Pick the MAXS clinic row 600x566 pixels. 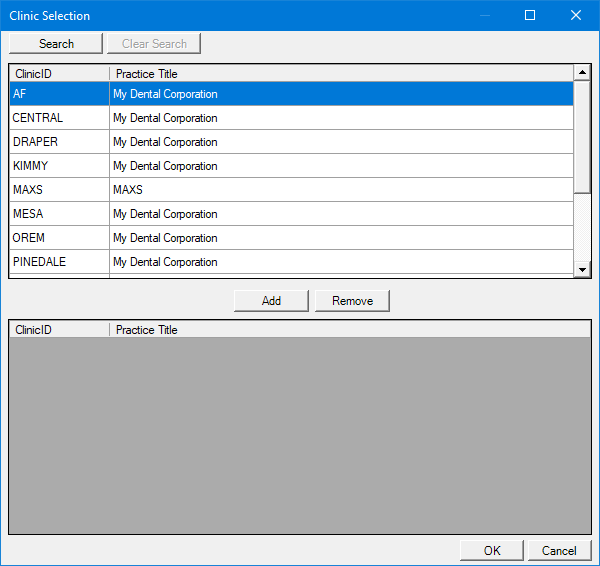pyautogui.click(x=290, y=190)
